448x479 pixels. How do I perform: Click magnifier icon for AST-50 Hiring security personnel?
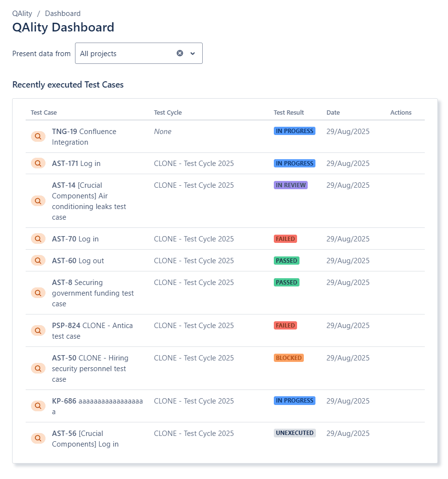[38, 368]
